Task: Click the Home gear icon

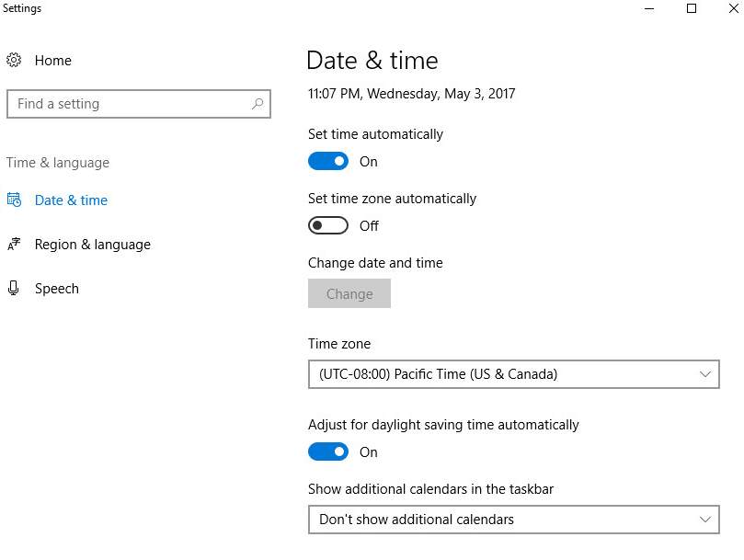Action: click(x=14, y=60)
